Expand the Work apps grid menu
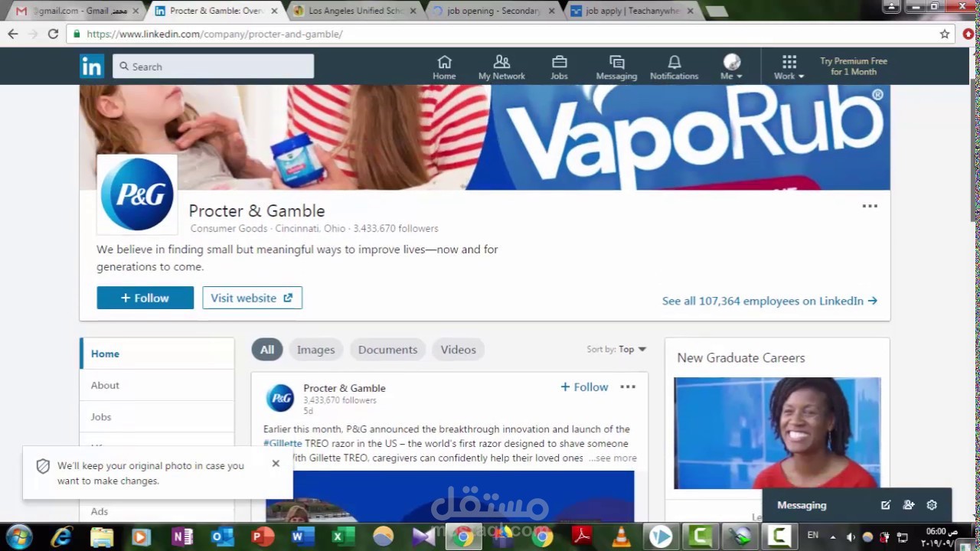Viewport: 980px width, 551px height. pyautogui.click(x=789, y=67)
